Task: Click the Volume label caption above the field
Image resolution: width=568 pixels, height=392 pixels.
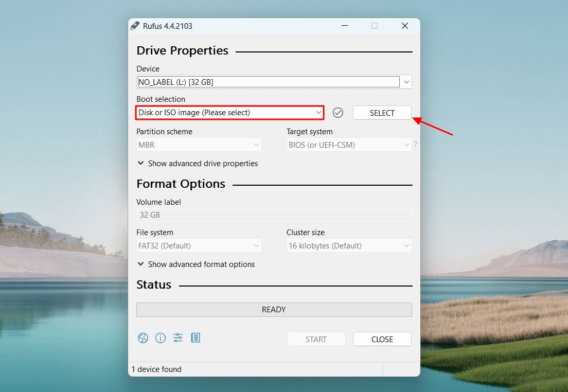Action: [158, 202]
